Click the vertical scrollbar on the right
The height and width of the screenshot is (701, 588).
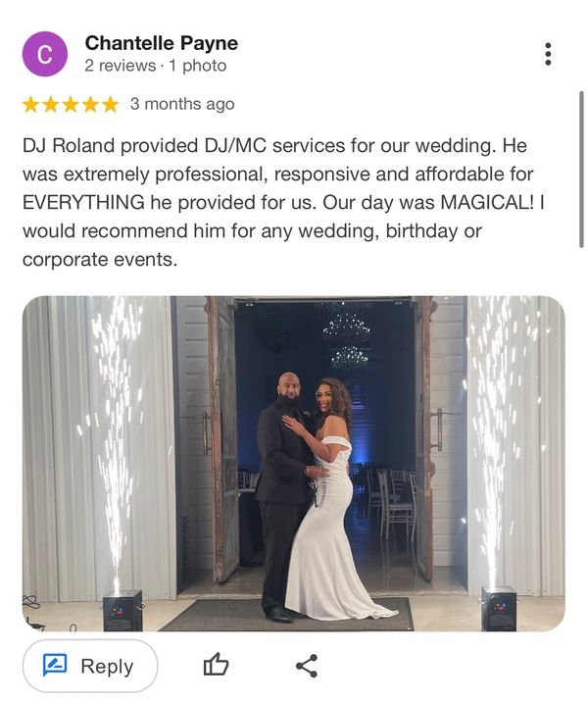click(581, 169)
